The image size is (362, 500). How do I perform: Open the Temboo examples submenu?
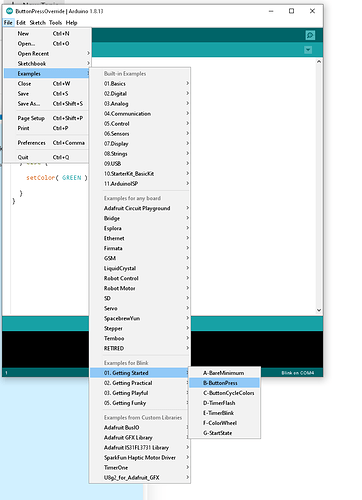140,338
